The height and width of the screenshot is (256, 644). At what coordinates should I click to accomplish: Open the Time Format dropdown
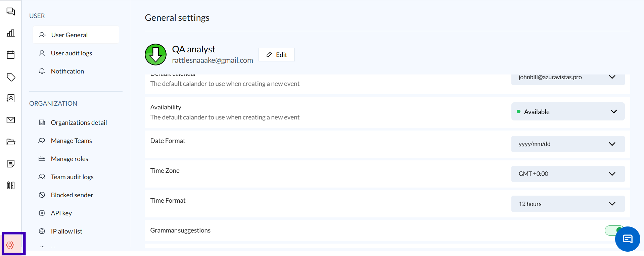(x=567, y=204)
